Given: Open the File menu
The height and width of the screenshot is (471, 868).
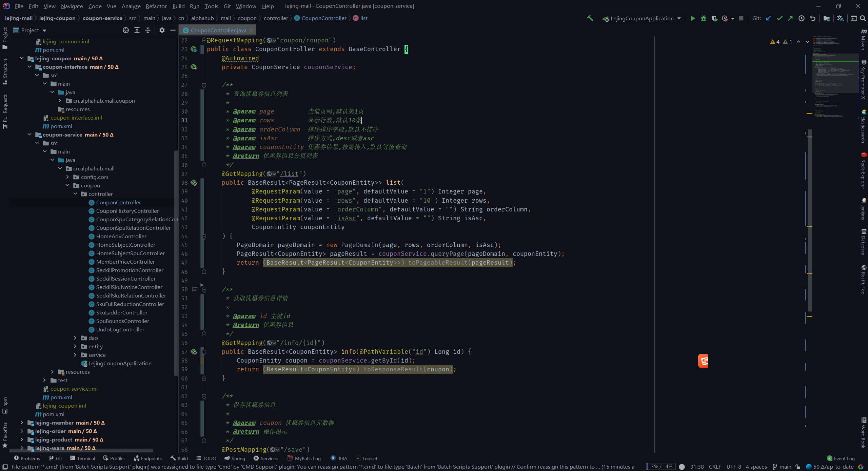Looking at the screenshot, I should (x=19, y=6).
